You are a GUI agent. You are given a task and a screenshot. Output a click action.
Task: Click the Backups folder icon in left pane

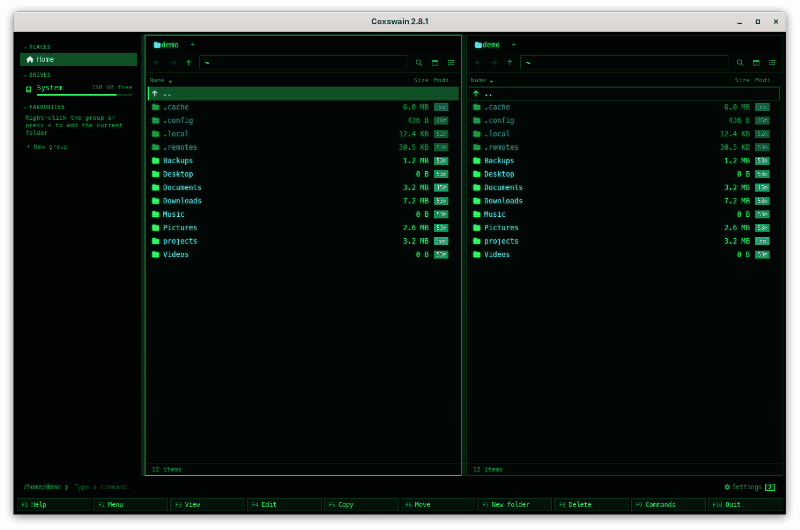tap(156, 161)
